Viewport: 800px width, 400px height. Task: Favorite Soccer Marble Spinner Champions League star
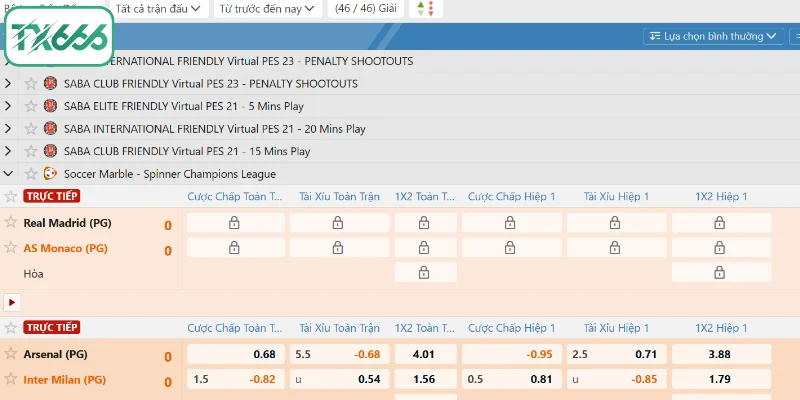click(31, 174)
